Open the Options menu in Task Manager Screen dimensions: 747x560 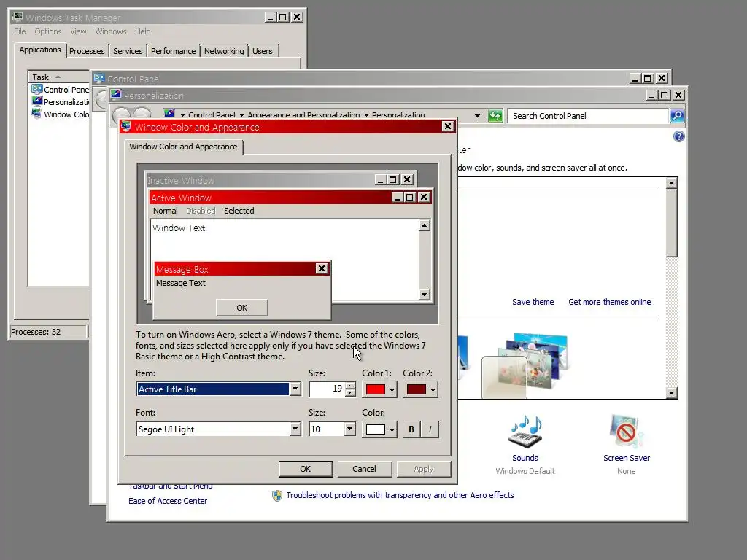click(47, 31)
